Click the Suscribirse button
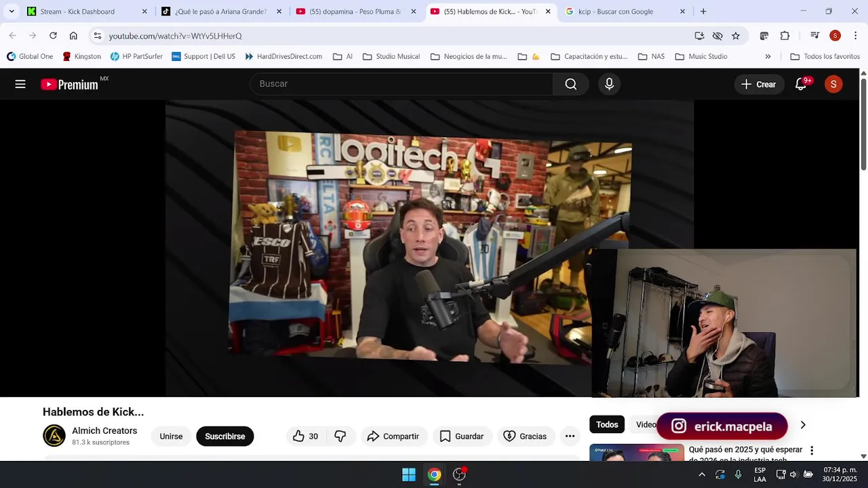The width and height of the screenshot is (868, 488). tap(225, 436)
